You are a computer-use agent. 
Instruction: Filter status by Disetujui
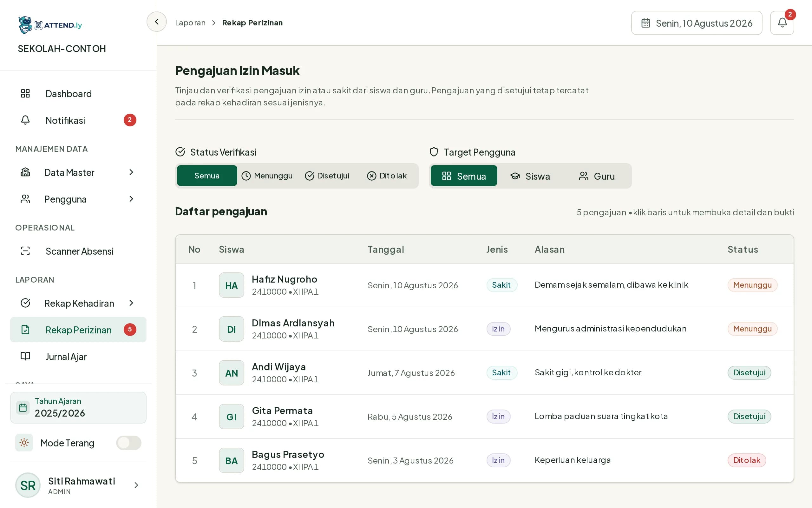point(327,176)
